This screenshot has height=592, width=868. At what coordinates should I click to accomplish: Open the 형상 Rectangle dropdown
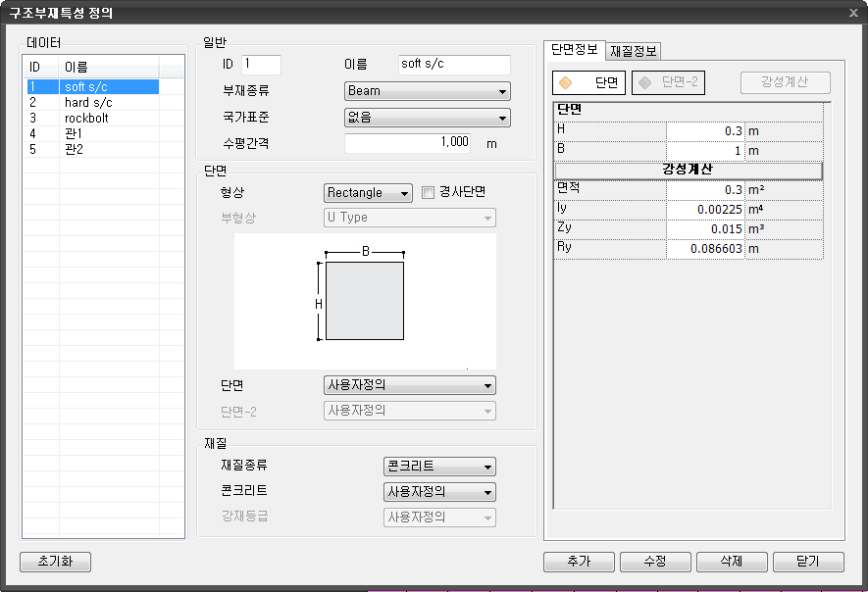click(368, 193)
